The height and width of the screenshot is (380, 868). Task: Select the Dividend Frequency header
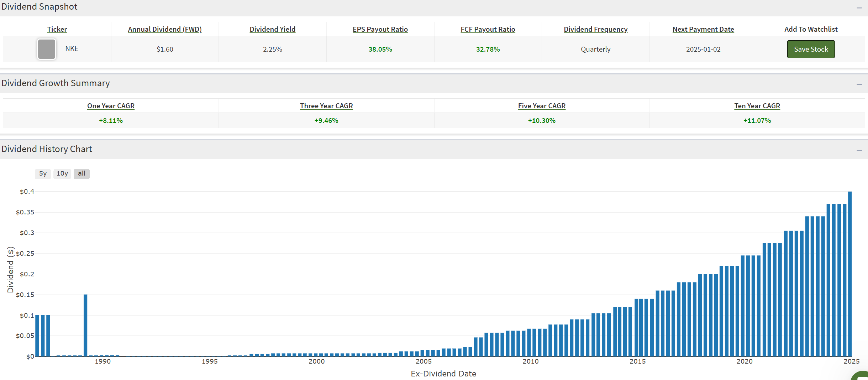[595, 29]
